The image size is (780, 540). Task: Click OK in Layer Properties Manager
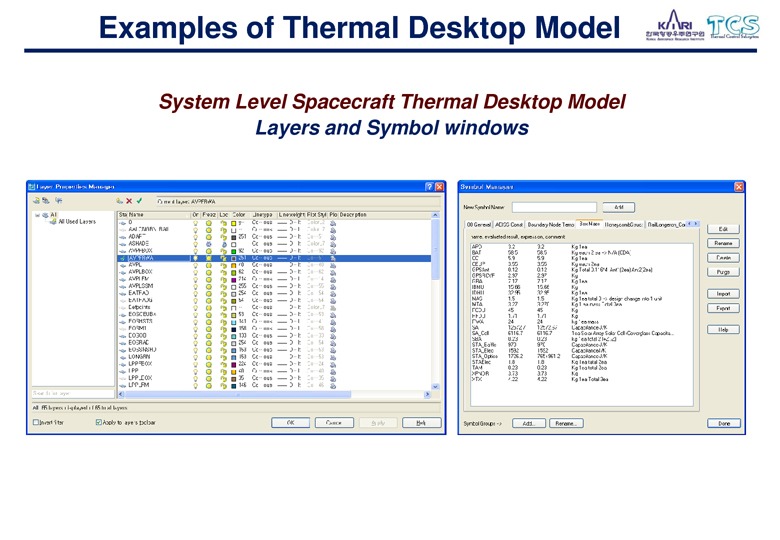(x=291, y=423)
